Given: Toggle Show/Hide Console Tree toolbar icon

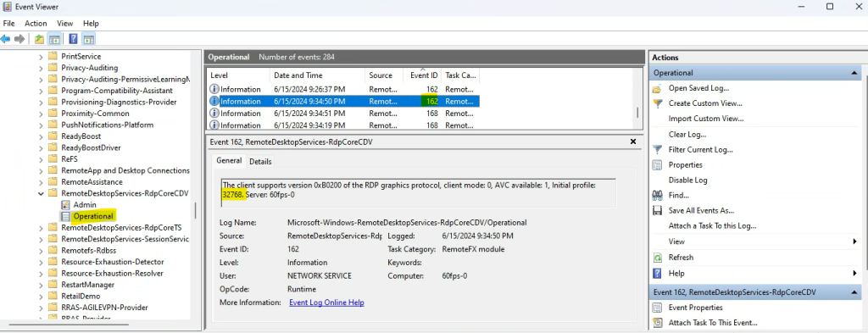Looking at the screenshot, I should (54, 39).
